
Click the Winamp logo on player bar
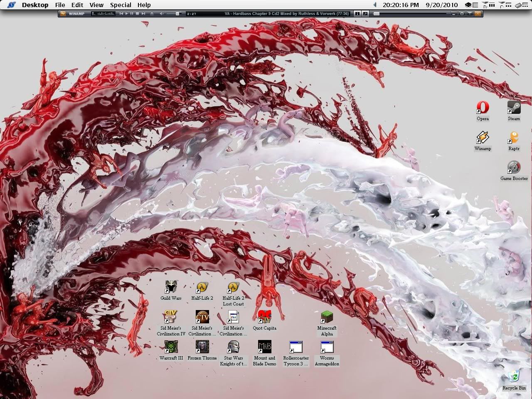(63, 14)
